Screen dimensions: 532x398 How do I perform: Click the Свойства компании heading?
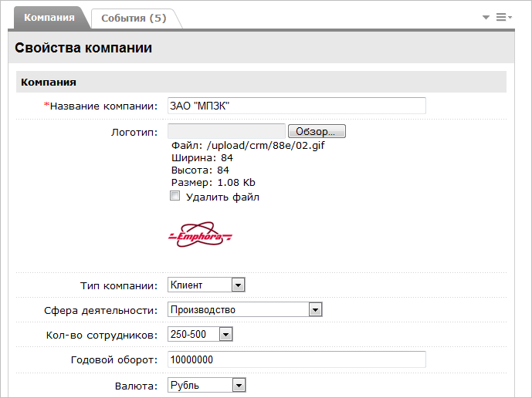83,48
